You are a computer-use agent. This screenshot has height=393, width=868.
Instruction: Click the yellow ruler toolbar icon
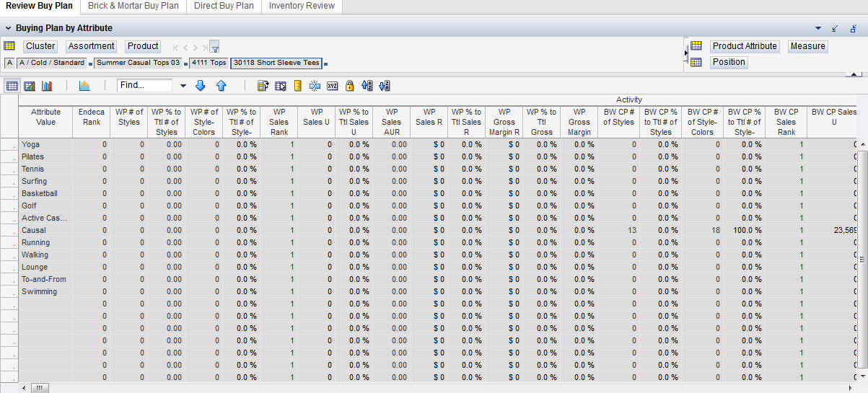(x=297, y=86)
